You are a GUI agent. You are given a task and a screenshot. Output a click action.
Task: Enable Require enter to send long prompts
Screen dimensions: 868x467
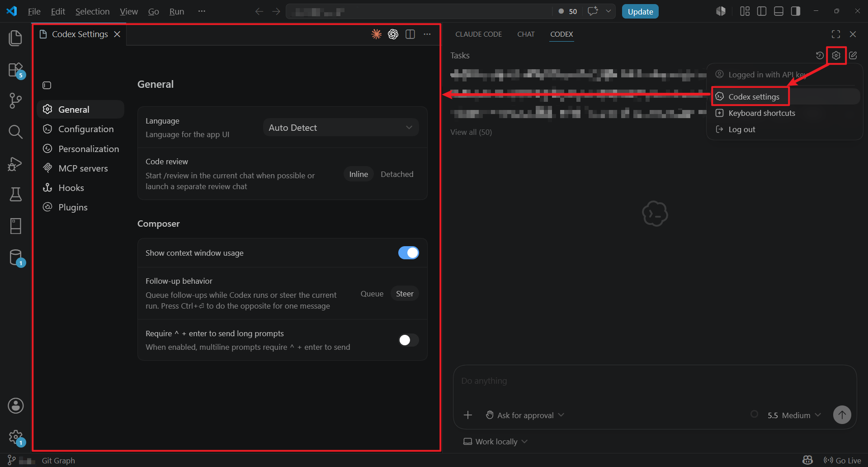click(x=408, y=340)
